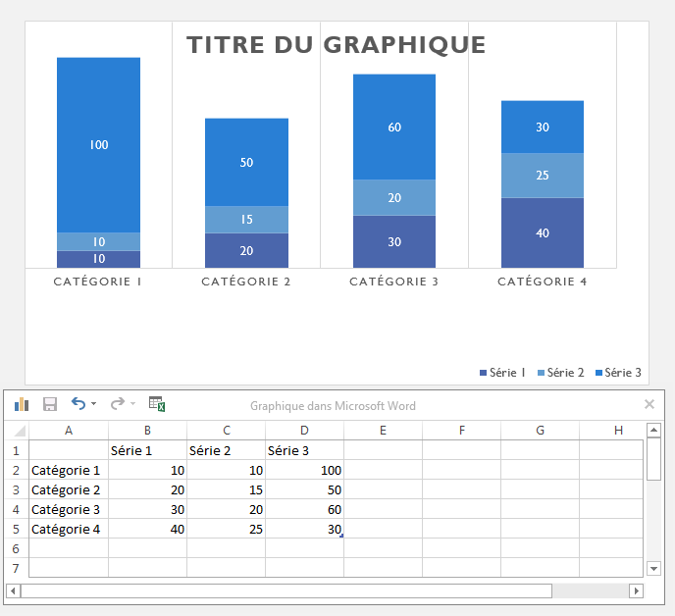Viewport: 675px width, 616px height.
Task: Click axis label CATÉGORIE 1
Action: 98,282
